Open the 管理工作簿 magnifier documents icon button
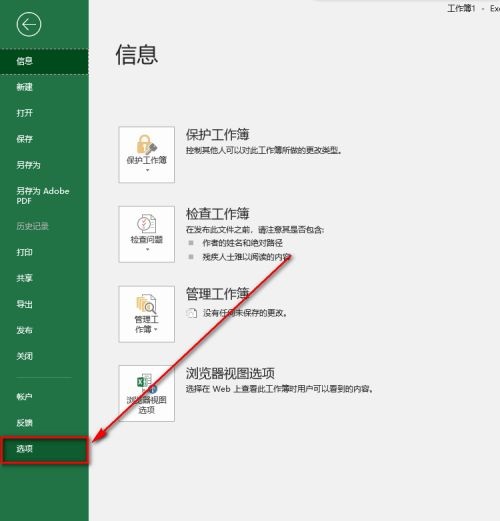This screenshot has width=500, height=521. [147, 314]
